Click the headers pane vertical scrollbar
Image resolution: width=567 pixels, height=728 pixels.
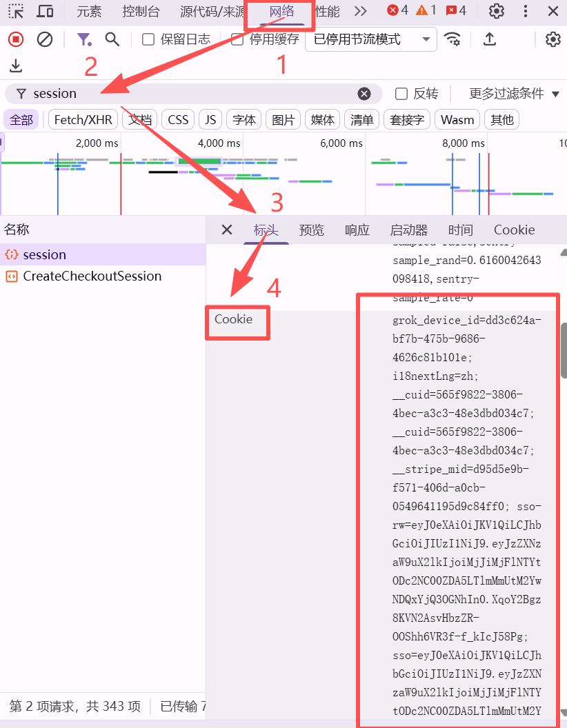[564, 350]
